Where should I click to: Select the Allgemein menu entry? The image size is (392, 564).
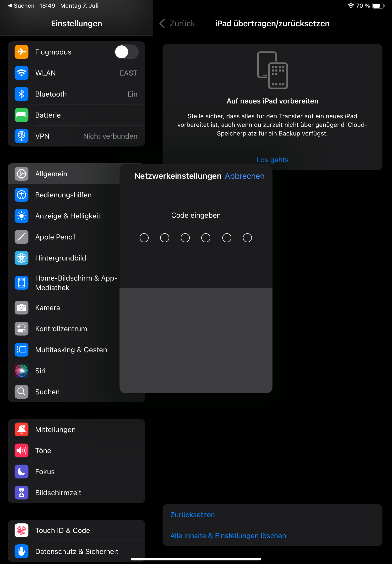click(x=64, y=174)
